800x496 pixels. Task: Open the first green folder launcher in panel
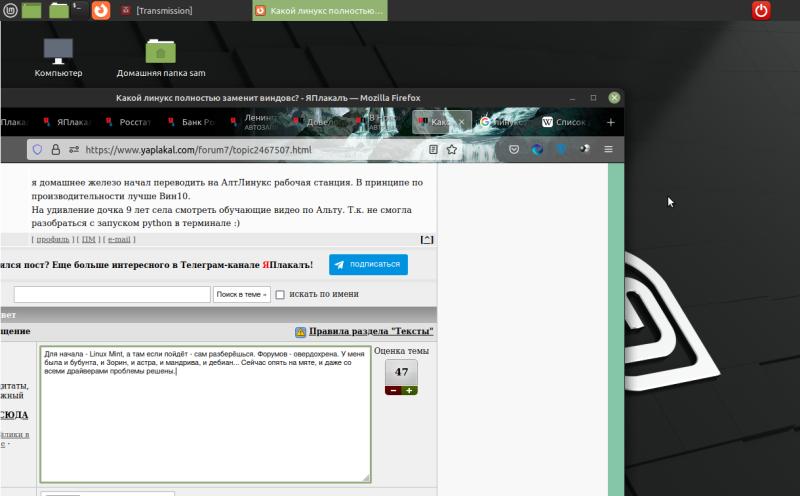coord(32,10)
